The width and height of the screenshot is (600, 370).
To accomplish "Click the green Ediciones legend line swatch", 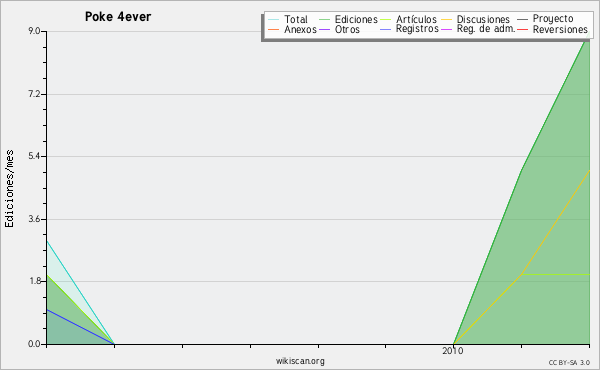I will [324, 19].
